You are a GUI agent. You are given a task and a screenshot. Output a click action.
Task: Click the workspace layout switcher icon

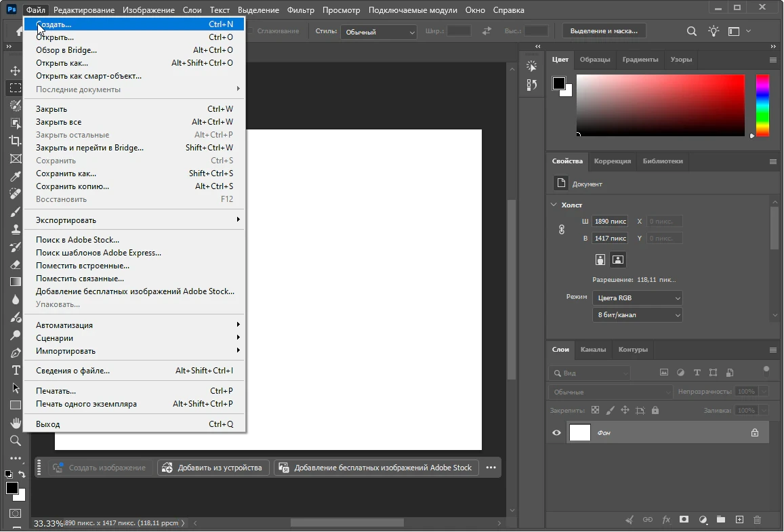(734, 31)
